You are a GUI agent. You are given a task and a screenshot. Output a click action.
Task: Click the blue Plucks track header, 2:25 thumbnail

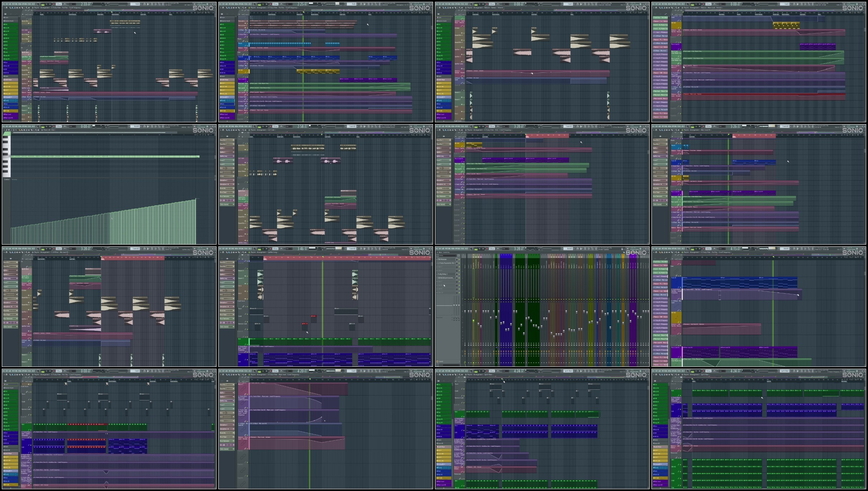click(243, 44)
